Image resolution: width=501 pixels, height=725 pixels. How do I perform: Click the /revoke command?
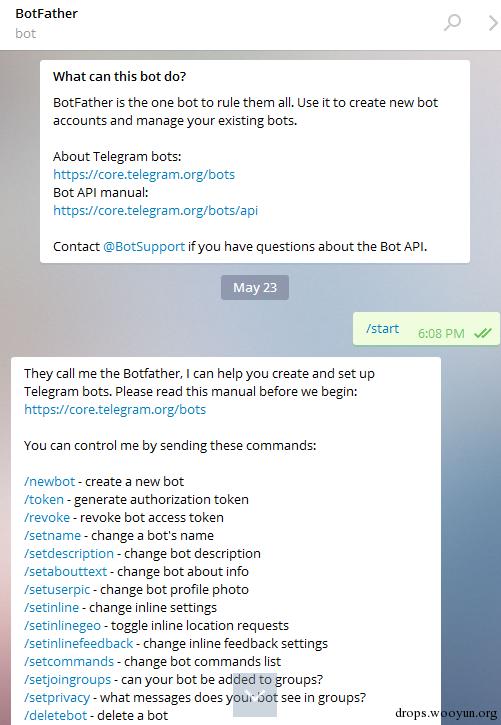47,517
